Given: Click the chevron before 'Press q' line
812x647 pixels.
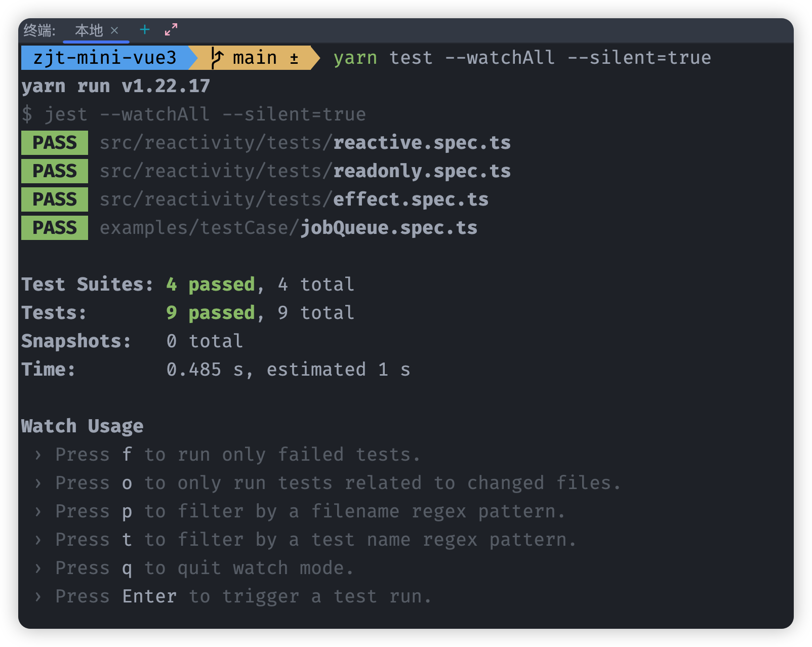Looking at the screenshot, I should (x=38, y=569).
